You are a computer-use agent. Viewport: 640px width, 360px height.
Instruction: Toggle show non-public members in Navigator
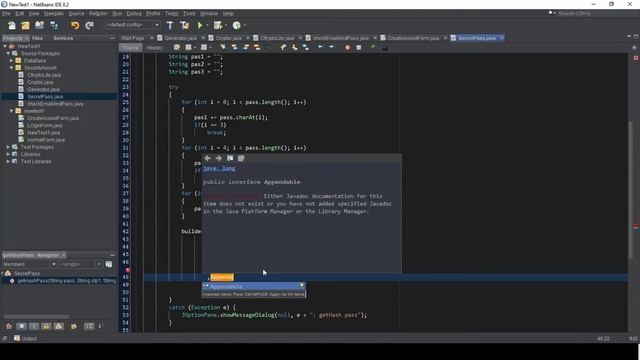click(x=46, y=326)
